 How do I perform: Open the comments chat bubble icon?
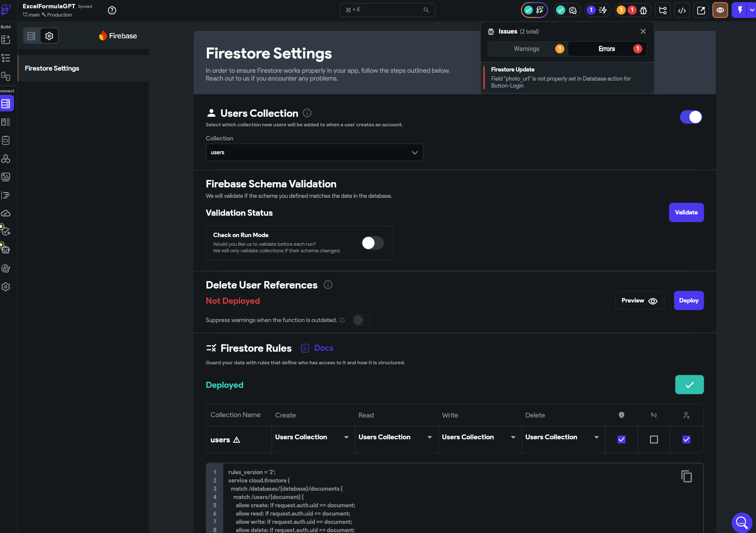click(x=573, y=10)
